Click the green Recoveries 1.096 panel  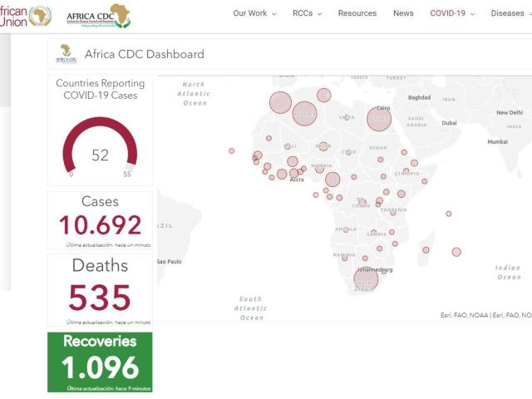100,362
